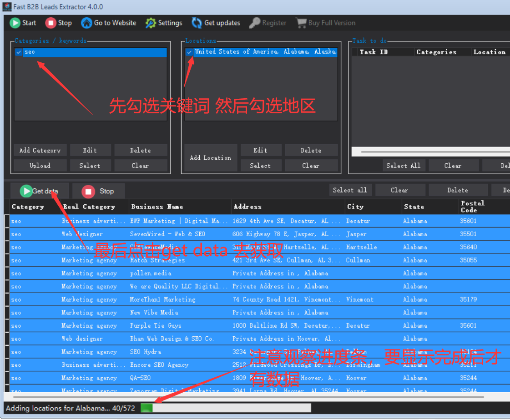The height and width of the screenshot is (420, 510).
Task: Click the extraction progress bar
Action: [226, 408]
